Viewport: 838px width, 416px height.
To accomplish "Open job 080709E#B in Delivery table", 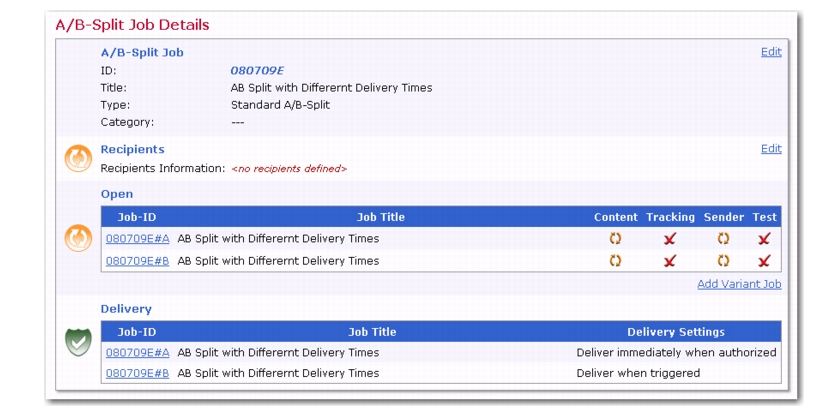I will (137, 373).
